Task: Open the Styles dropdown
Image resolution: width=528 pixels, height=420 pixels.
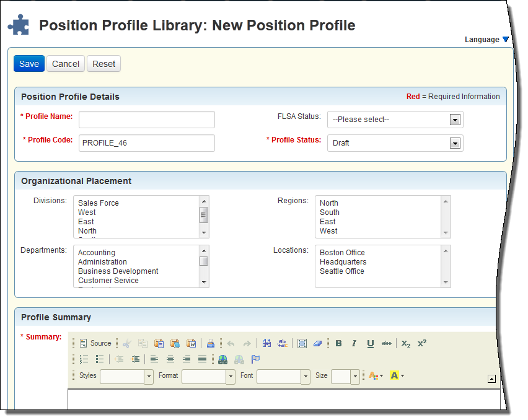Action: pos(126,377)
